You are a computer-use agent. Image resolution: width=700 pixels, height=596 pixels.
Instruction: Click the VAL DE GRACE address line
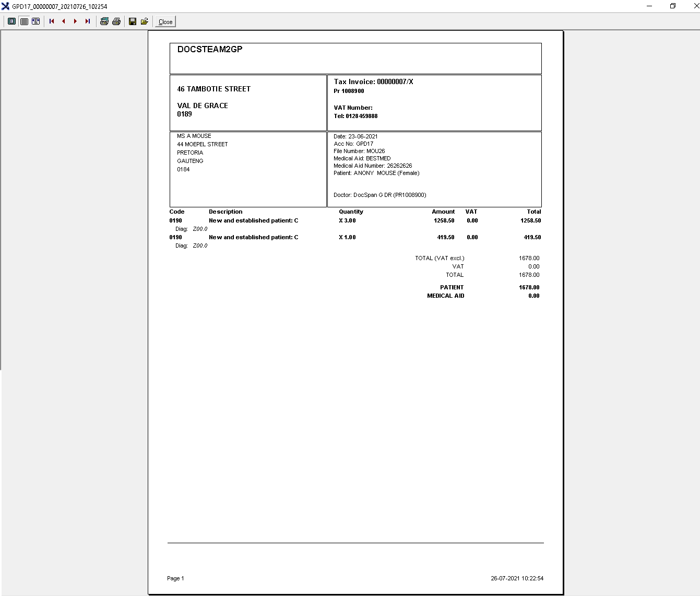click(203, 106)
